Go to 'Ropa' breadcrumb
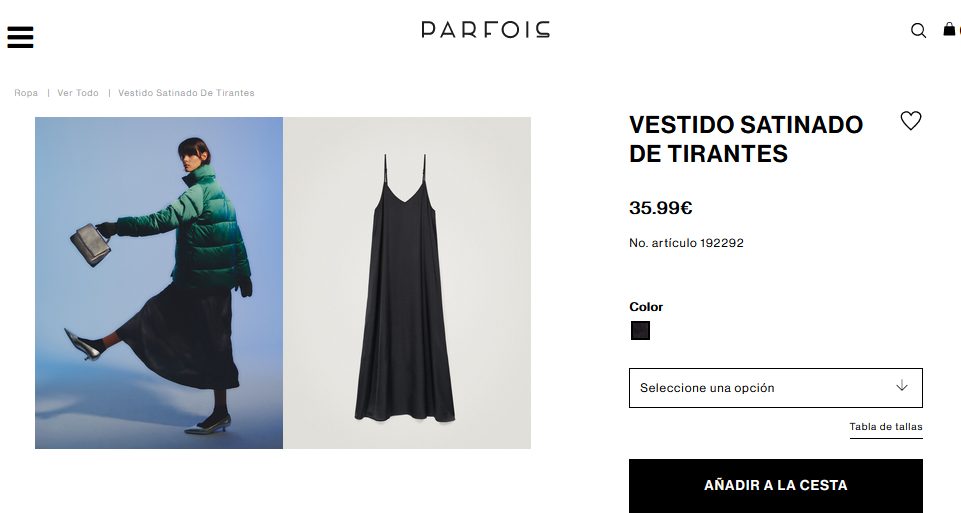 [x=26, y=93]
